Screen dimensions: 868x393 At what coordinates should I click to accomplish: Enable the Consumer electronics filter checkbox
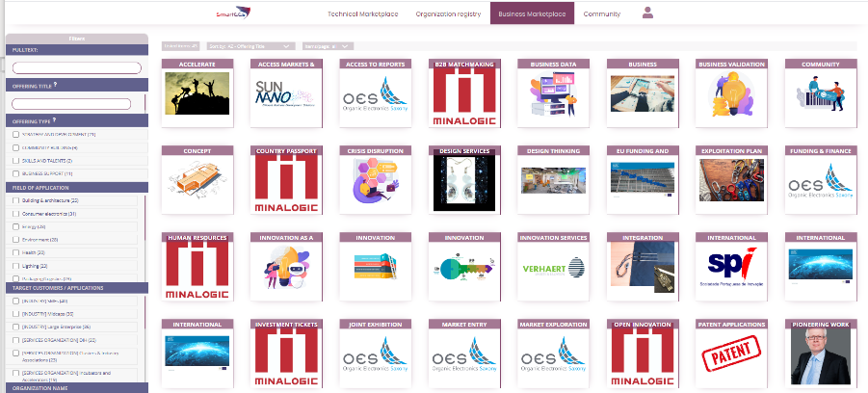(15, 214)
